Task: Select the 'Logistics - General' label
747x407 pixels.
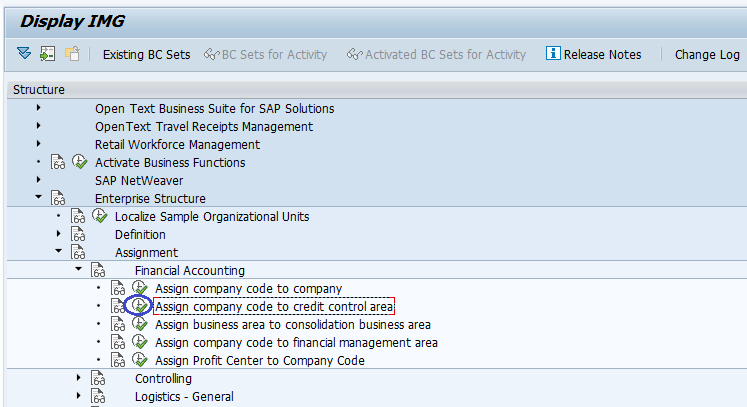Action: click(184, 397)
